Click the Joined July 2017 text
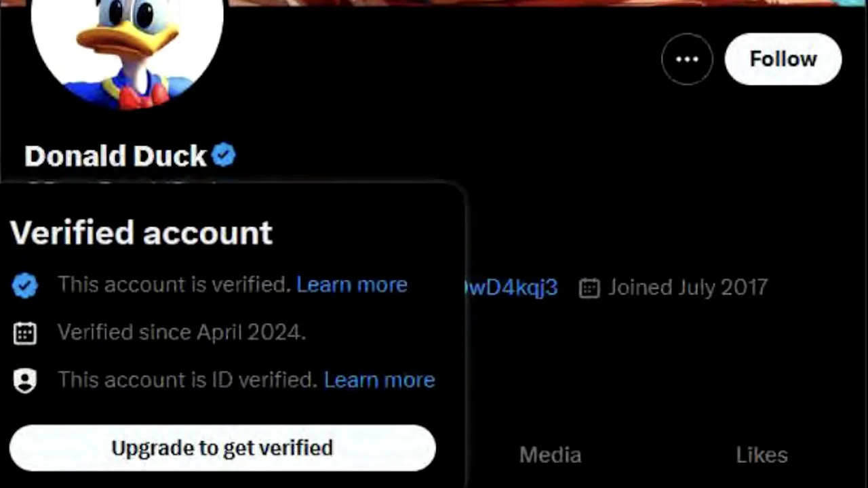This screenshot has height=488, width=868. click(x=688, y=287)
